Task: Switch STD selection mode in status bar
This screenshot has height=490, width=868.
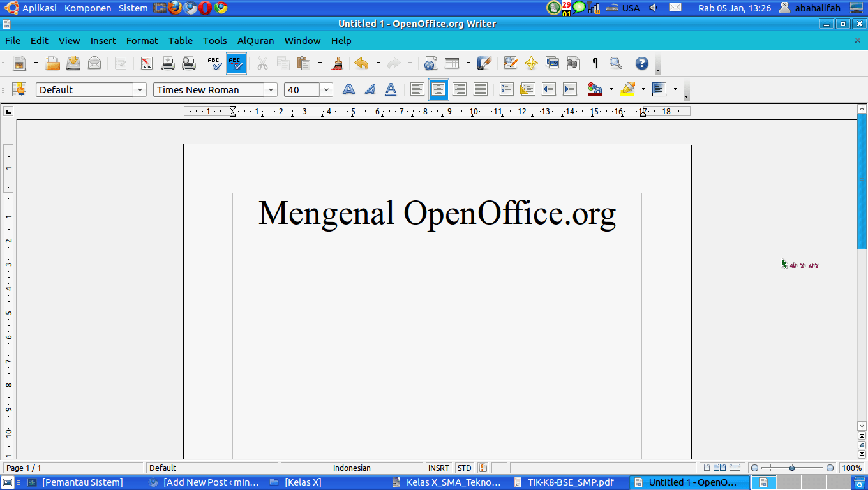Action: pyautogui.click(x=465, y=468)
